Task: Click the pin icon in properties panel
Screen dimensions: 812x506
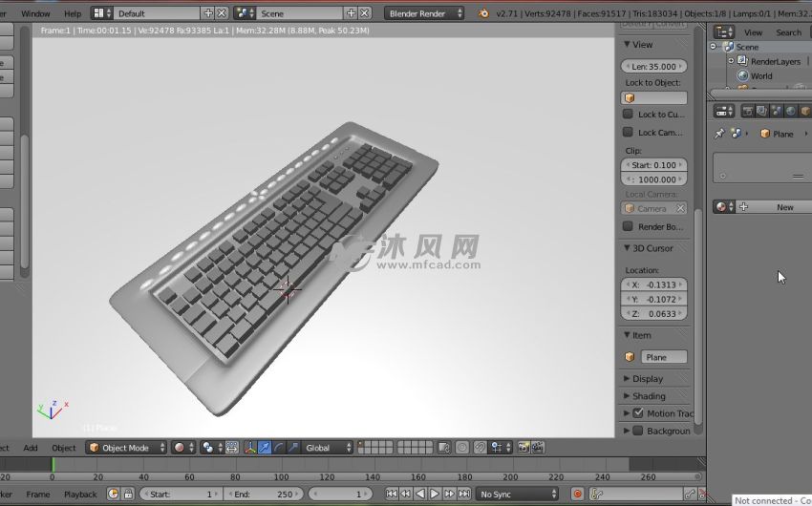Action: 719,134
